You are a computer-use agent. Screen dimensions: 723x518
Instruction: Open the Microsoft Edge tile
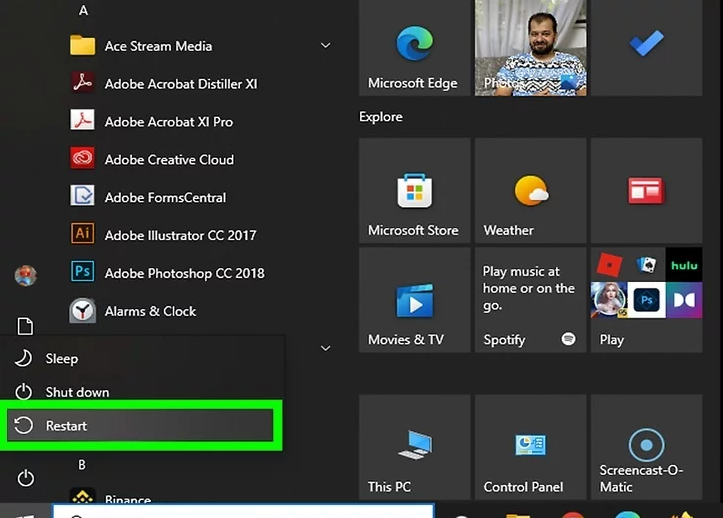point(414,47)
